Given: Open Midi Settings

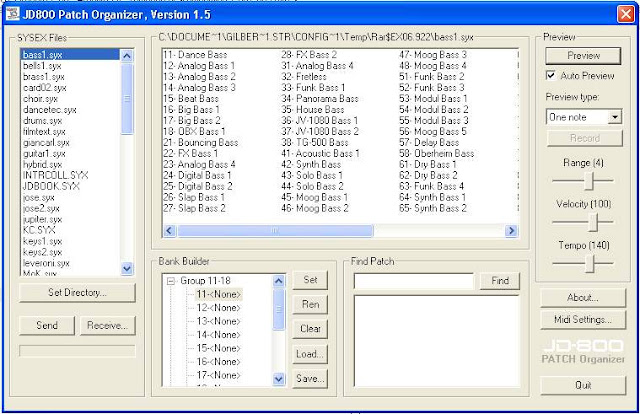Looking at the screenshot, I should pos(583,319).
